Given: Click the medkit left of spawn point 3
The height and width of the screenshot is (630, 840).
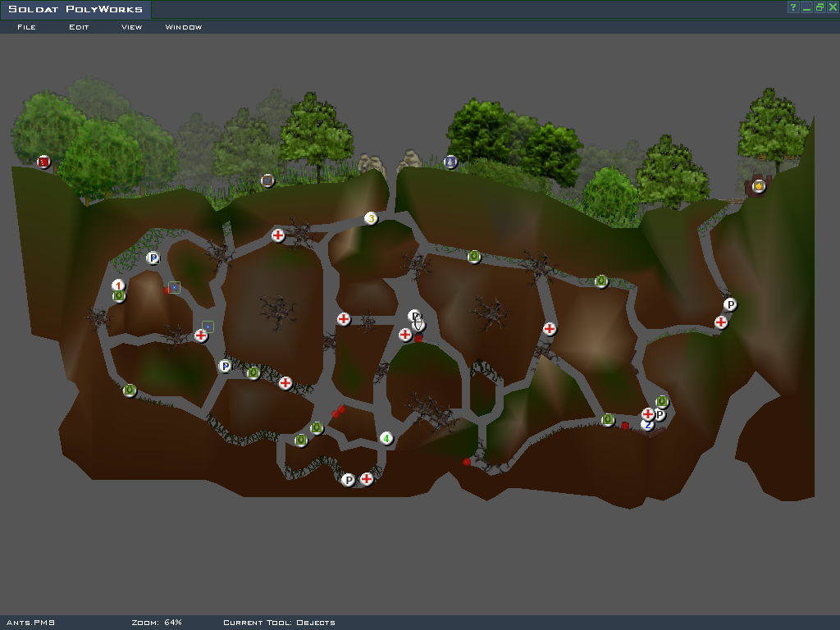Looking at the screenshot, I should [x=278, y=236].
